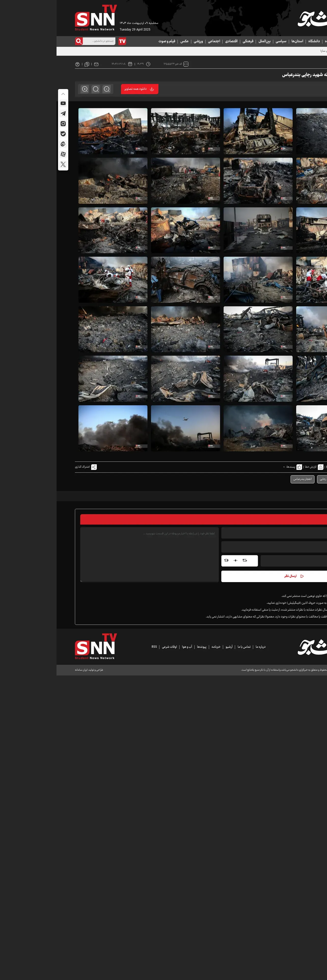The width and height of the screenshot is (327, 980).
Task: Open دانشگاه in the navbar
Action: 314,41
